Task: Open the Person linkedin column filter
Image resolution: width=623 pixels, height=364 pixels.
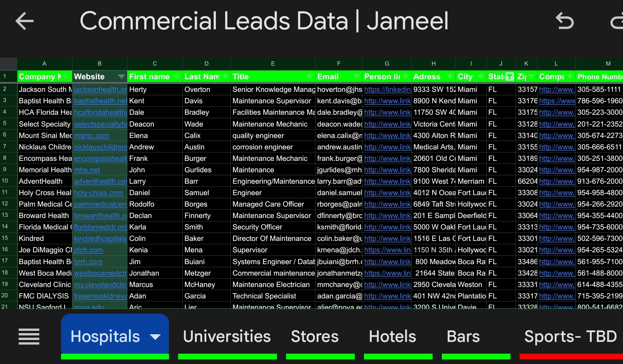Action: pos(406,77)
